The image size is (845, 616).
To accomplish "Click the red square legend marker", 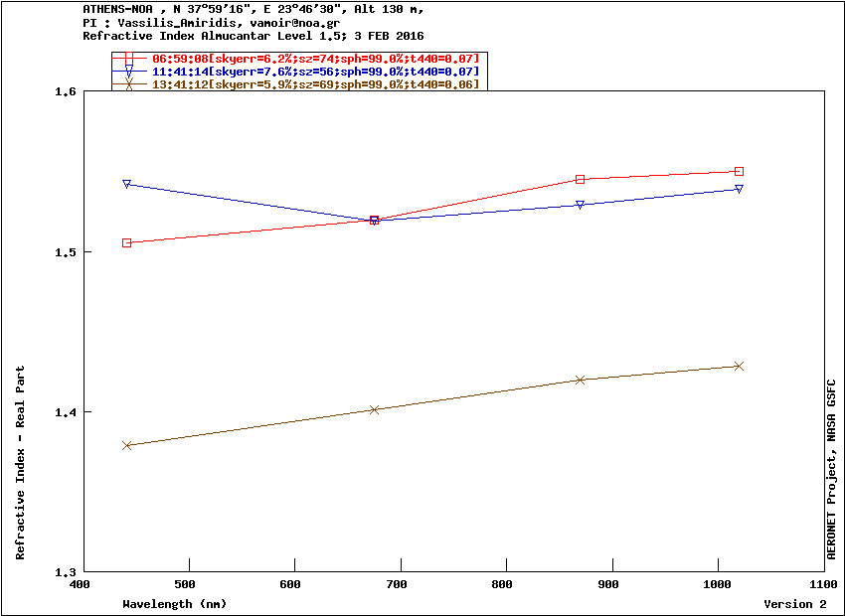I will pos(129,59).
